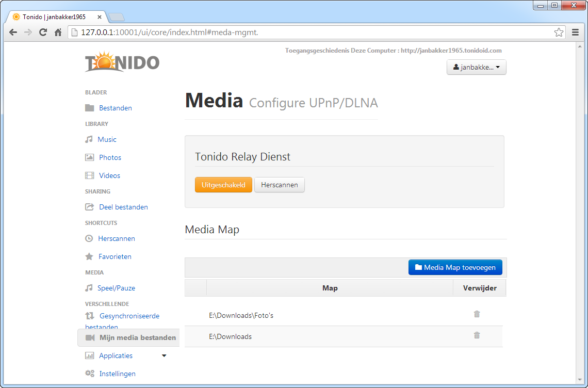Expand the Applicaties submenu arrow
Screen dimensions: 588x388
coord(164,355)
